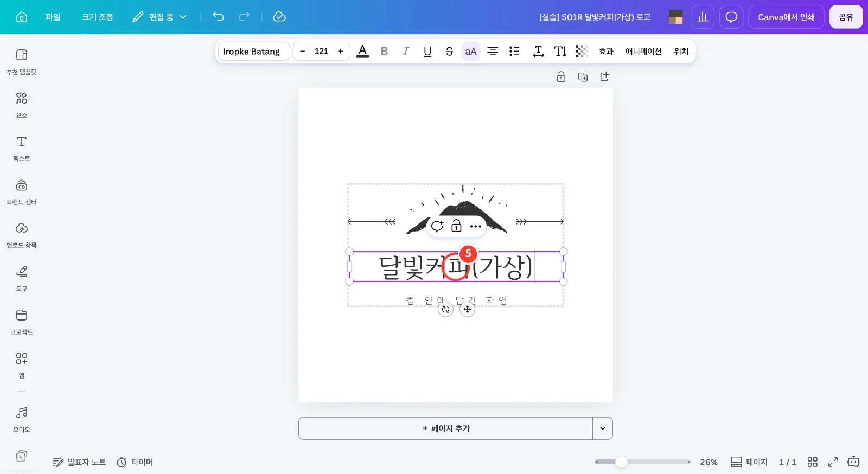Image resolution: width=868 pixels, height=474 pixels.
Task: Undo the last action
Action: [218, 17]
